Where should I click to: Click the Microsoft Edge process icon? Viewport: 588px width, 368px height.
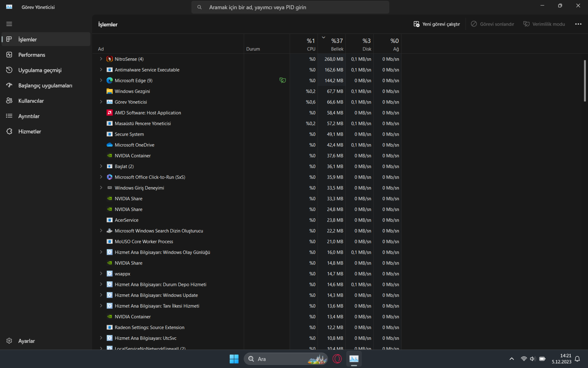pyautogui.click(x=110, y=80)
